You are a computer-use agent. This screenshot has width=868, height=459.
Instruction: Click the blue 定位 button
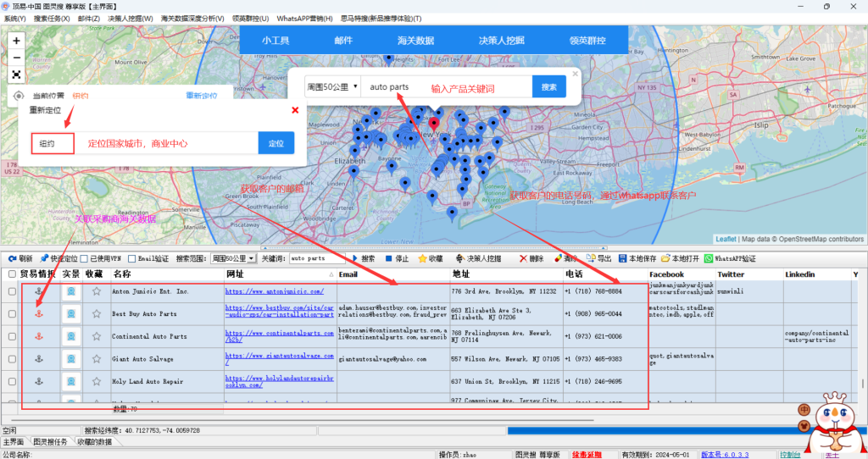pyautogui.click(x=276, y=143)
